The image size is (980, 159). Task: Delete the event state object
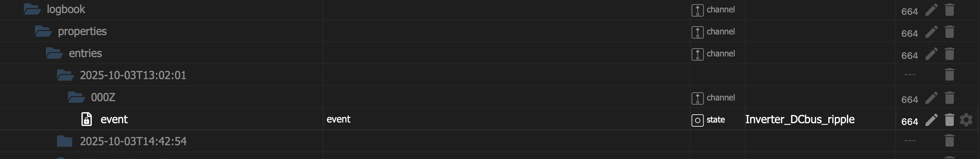tap(949, 120)
